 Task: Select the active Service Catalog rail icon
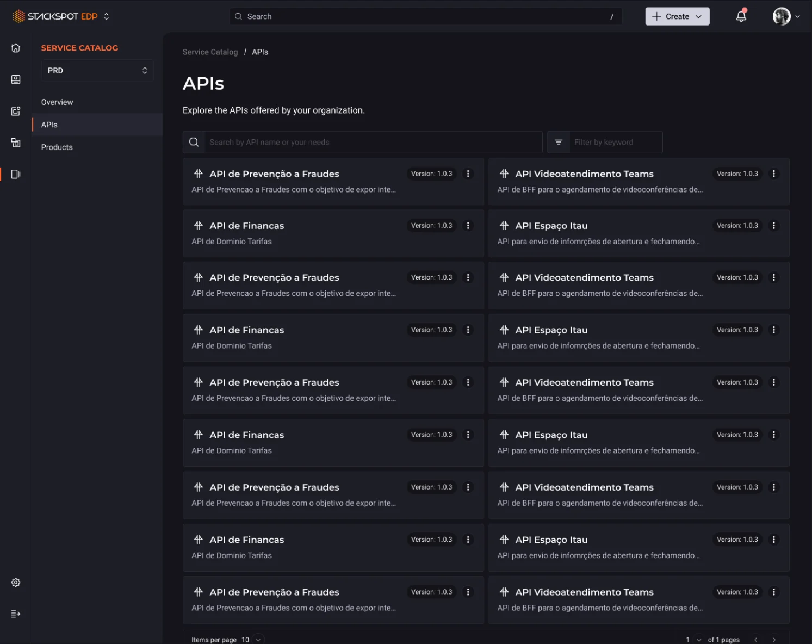[16, 174]
